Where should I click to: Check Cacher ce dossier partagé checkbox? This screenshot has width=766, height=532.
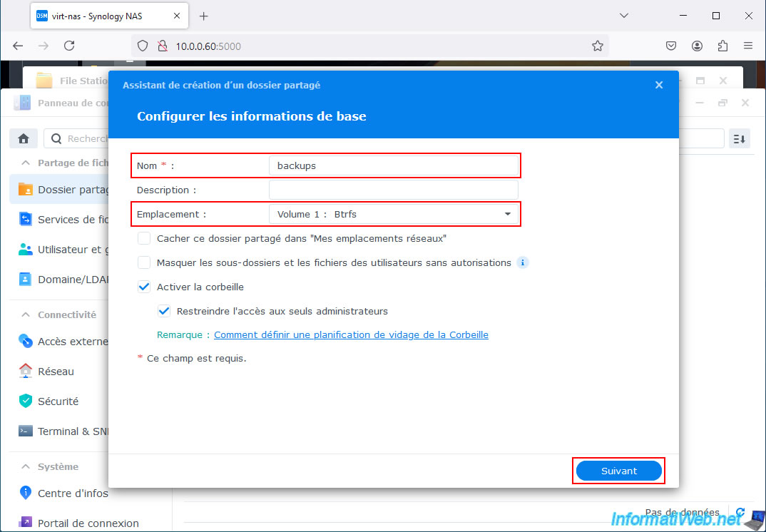click(144, 238)
